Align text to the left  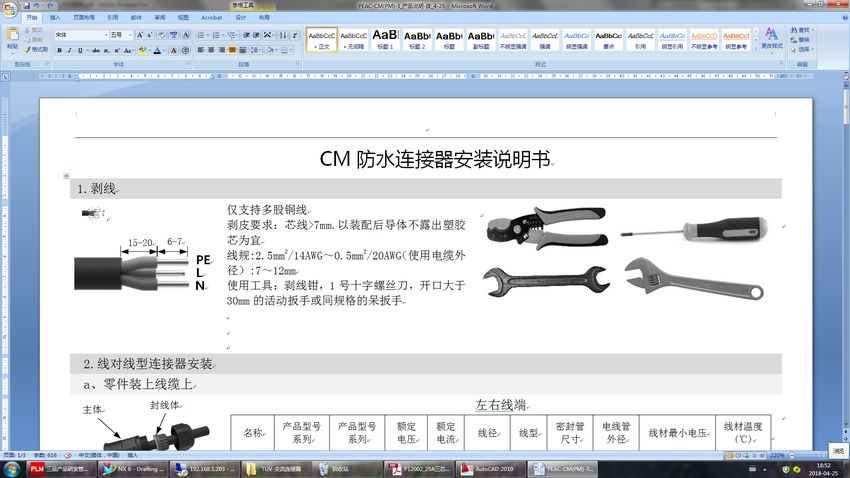(201, 50)
